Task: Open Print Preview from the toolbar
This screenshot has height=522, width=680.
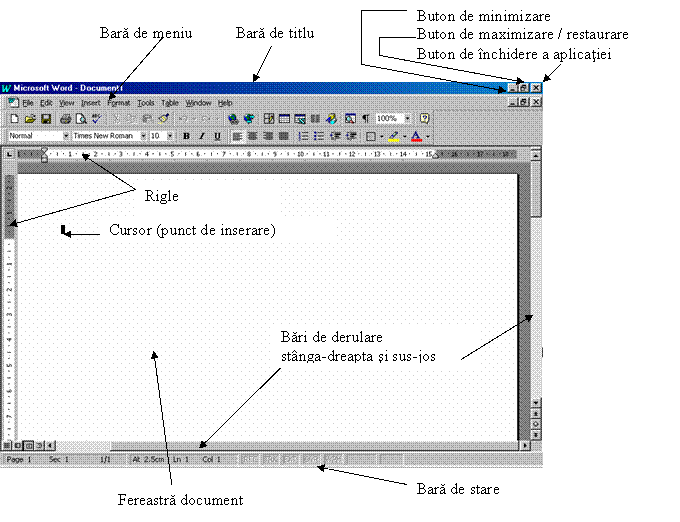Action: point(79,118)
